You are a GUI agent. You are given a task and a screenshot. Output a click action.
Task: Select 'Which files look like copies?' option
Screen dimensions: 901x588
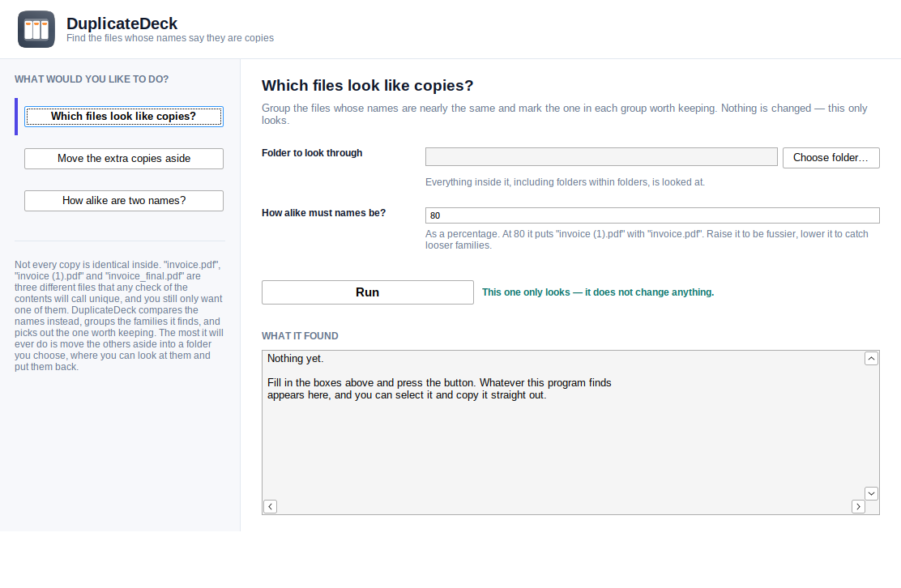pos(123,117)
